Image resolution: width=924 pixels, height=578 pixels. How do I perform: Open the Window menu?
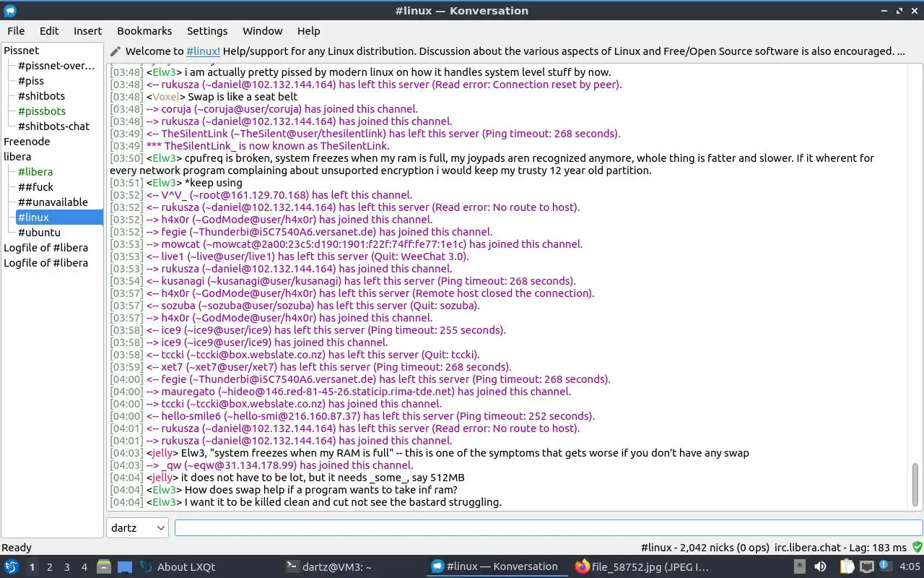coord(262,31)
